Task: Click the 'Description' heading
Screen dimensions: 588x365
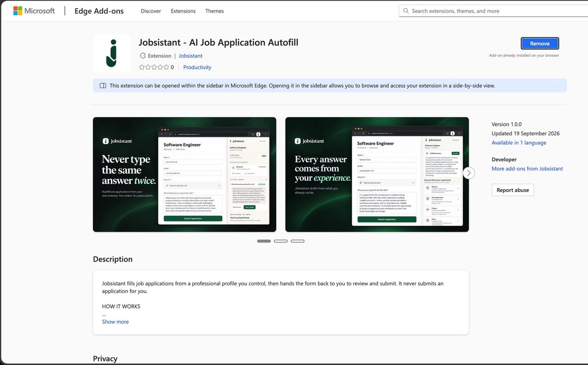Action: pos(113,259)
